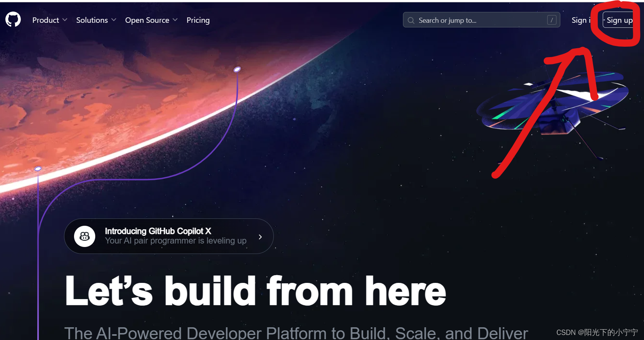This screenshot has height=340, width=644.
Task: Open the Product dropdown menu
Action: [50, 20]
